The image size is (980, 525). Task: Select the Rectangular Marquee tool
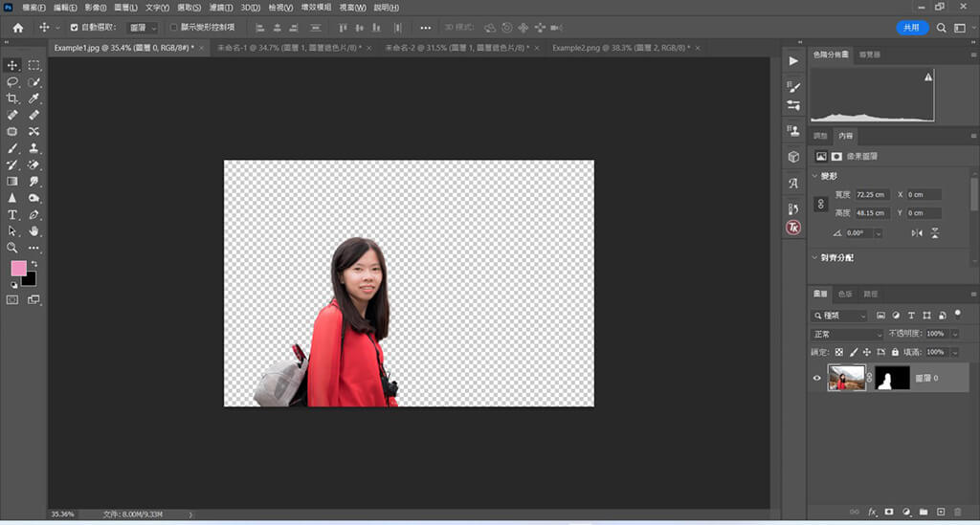coord(33,66)
